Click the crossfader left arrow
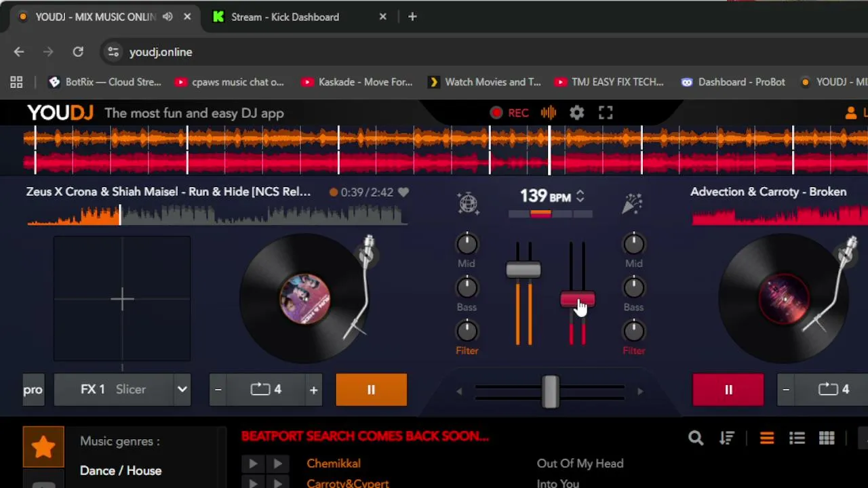Screen dimensions: 868x488 coord(459,391)
